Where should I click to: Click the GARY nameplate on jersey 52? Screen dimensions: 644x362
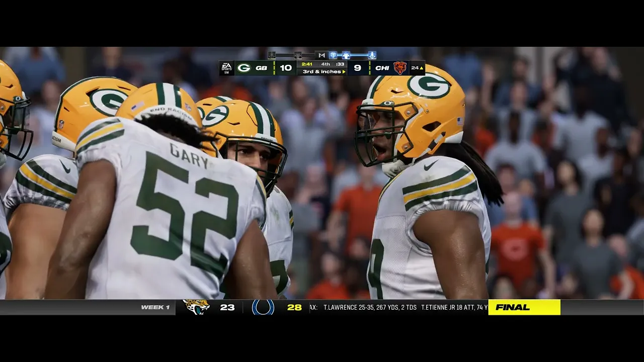pyautogui.click(x=189, y=155)
